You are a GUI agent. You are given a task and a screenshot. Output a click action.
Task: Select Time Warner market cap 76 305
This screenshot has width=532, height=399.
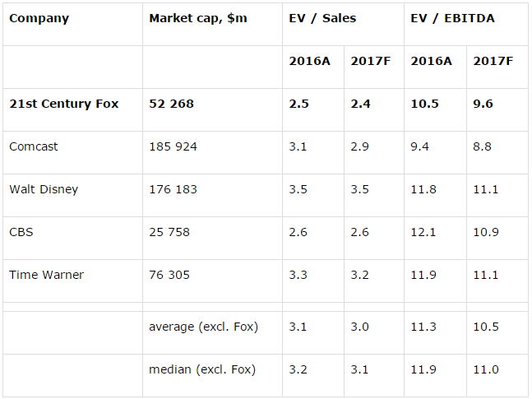(169, 275)
